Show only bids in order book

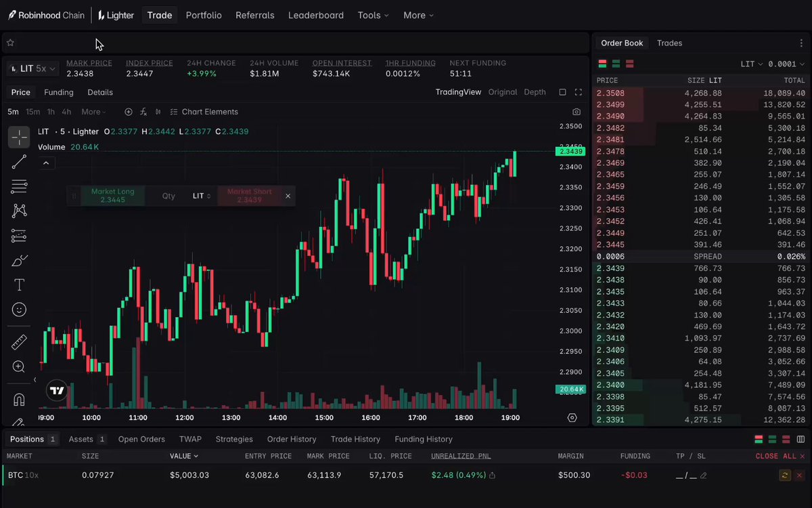pos(616,64)
